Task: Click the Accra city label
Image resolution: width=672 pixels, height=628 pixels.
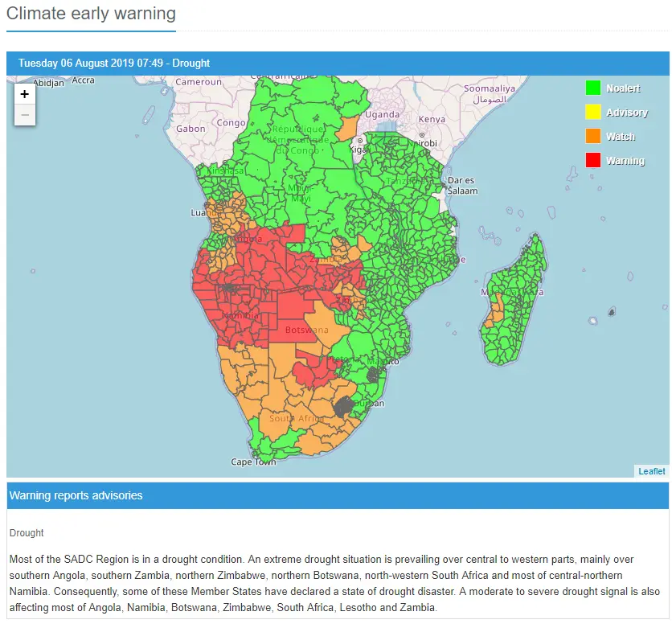Action: tap(83, 80)
